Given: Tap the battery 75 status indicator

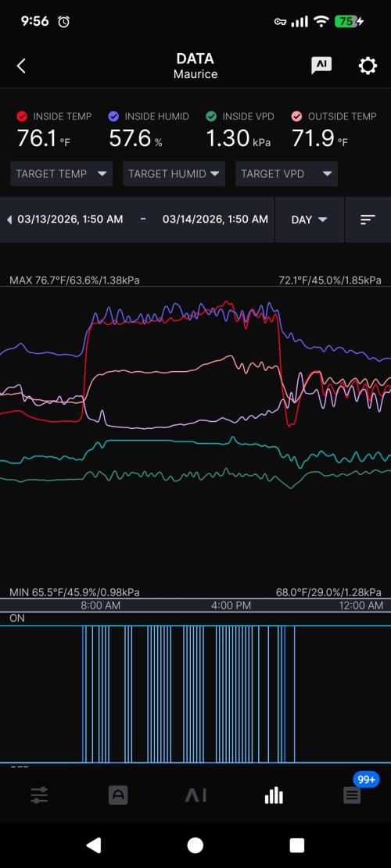Looking at the screenshot, I should tap(349, 22).
